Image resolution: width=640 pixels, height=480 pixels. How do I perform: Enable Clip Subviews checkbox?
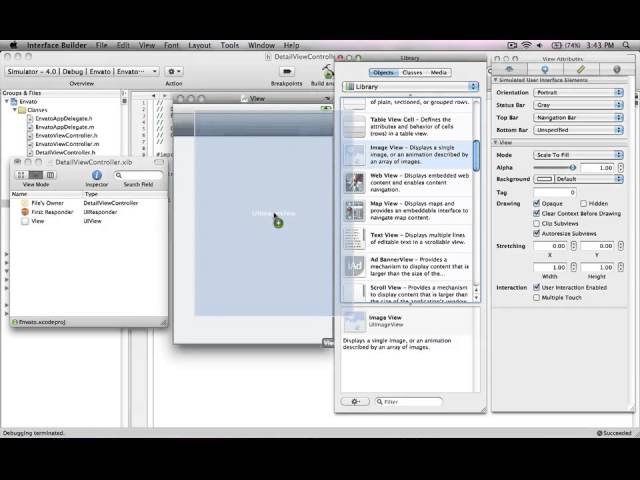pos(536,223)
